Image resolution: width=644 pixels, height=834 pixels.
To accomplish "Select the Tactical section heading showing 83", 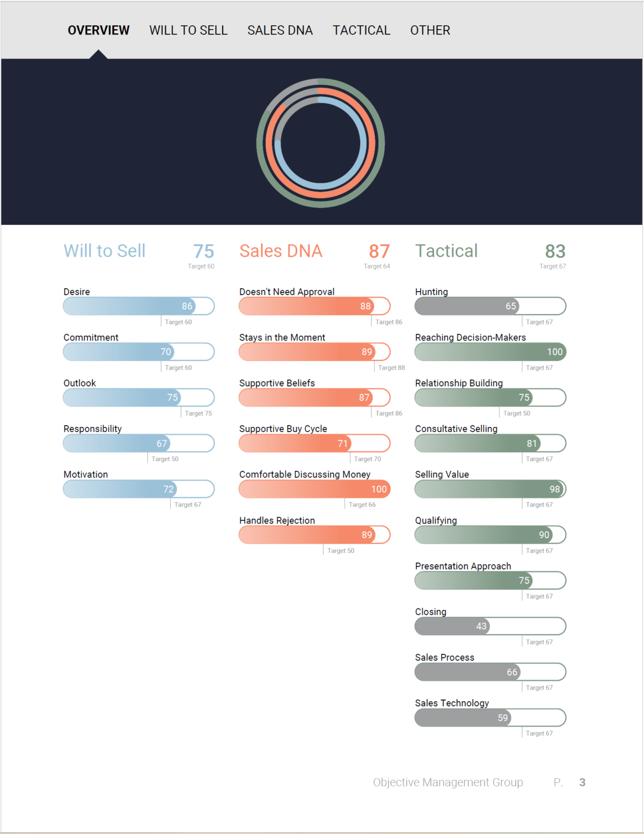I will tap(447, 251).
